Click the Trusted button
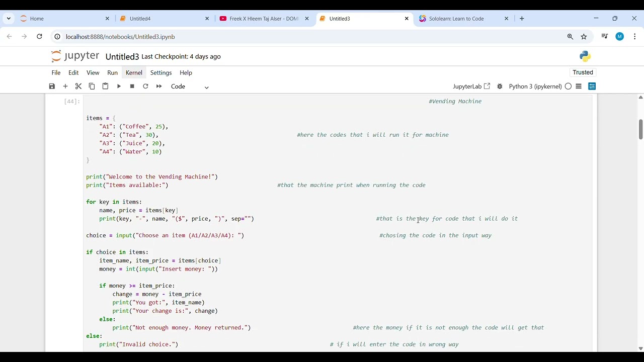644x362 pixels. click(583, 72)
